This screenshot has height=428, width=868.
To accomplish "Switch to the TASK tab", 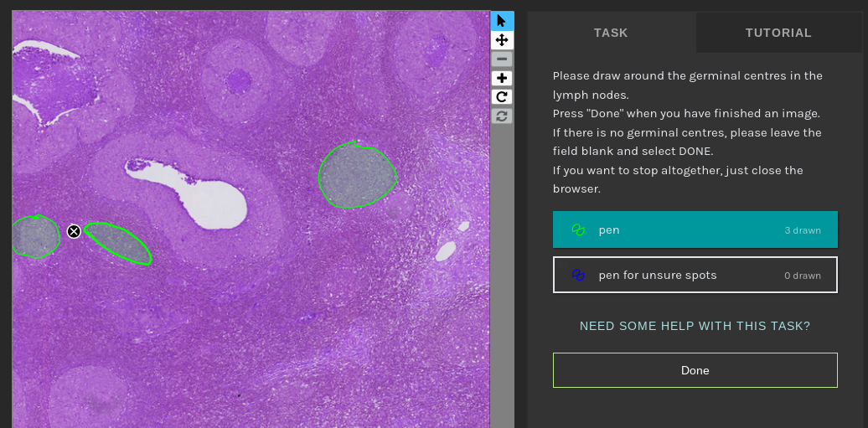I will (x=611, y=33).
